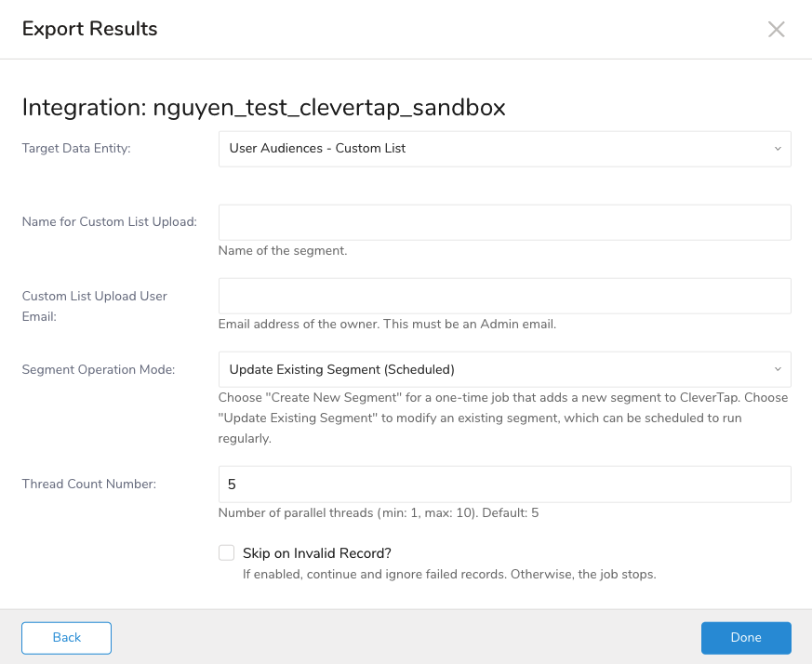Click the "Segment Operation Mode:" label

click(99, 369)
